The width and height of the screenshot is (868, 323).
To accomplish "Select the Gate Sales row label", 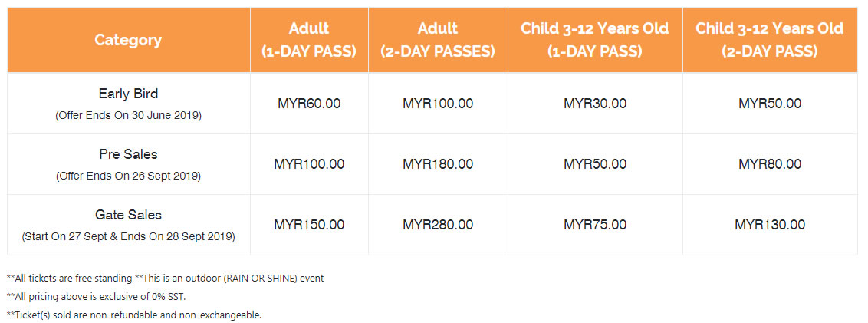I will coord(128,214).
